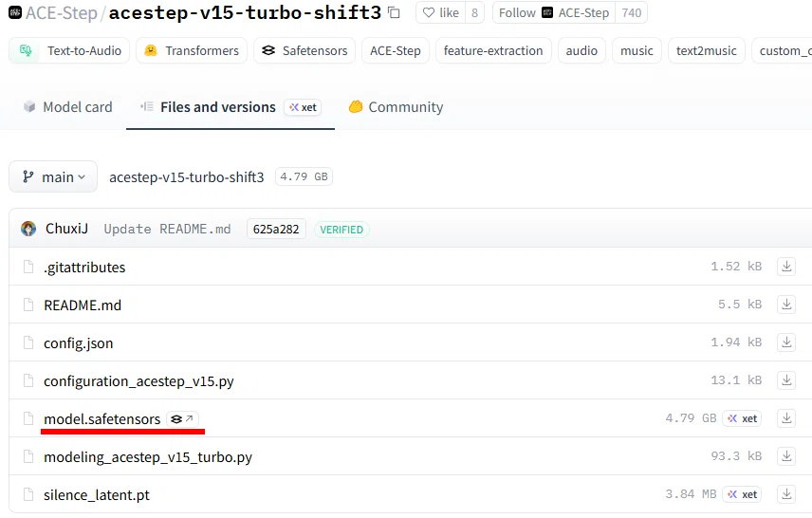Click the file icon next to silence_latent.pt
This screenshot has width=812, height=518.
(28, 494)
